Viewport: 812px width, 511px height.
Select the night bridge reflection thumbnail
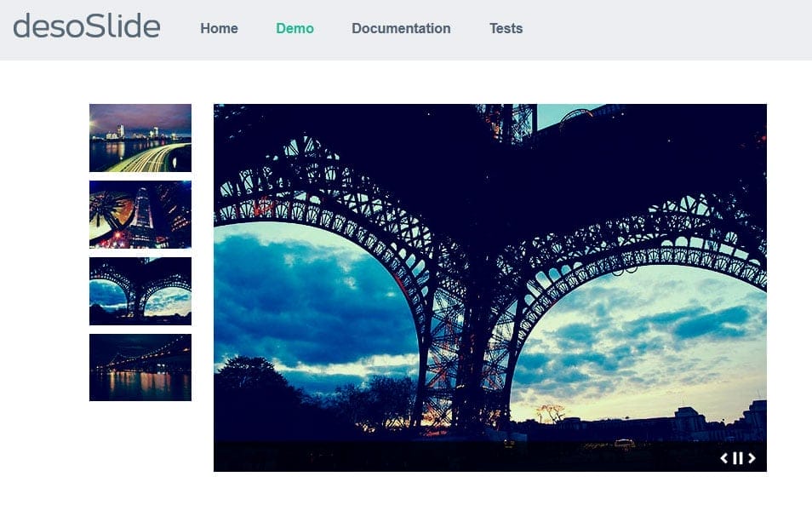(x=140, y=367)
